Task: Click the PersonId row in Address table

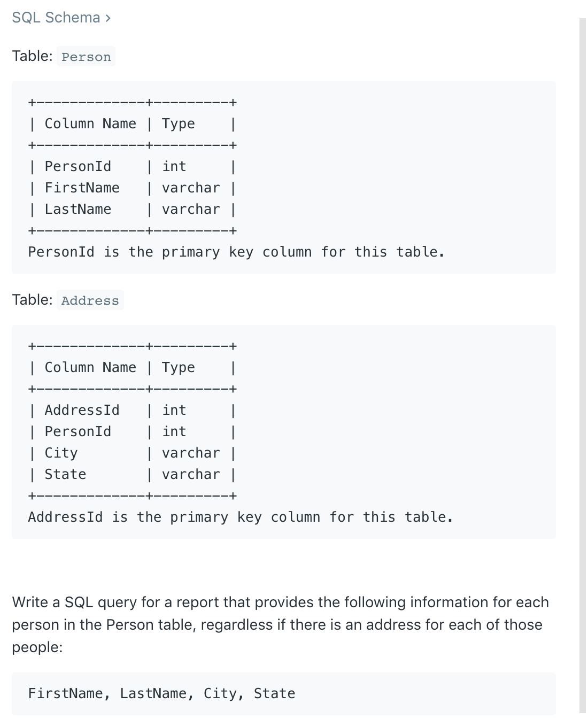Action: (x=132, y=432)
